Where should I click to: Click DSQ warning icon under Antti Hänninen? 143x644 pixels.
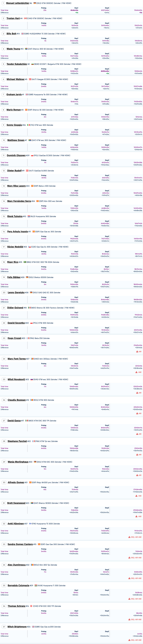(129, 537)
